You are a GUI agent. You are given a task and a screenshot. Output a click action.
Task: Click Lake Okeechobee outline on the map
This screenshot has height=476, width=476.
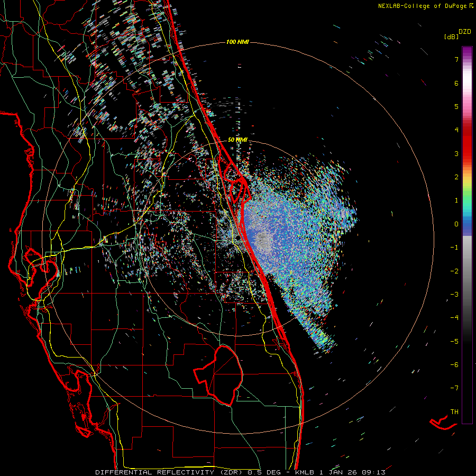point(219,375)
